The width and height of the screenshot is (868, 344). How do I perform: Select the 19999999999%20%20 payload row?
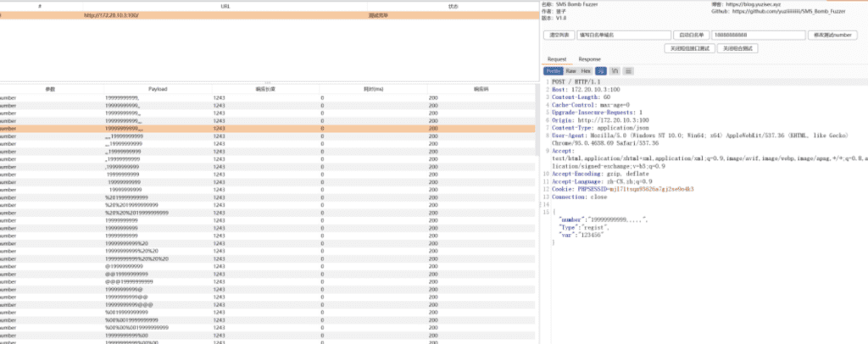pos(267,251)
